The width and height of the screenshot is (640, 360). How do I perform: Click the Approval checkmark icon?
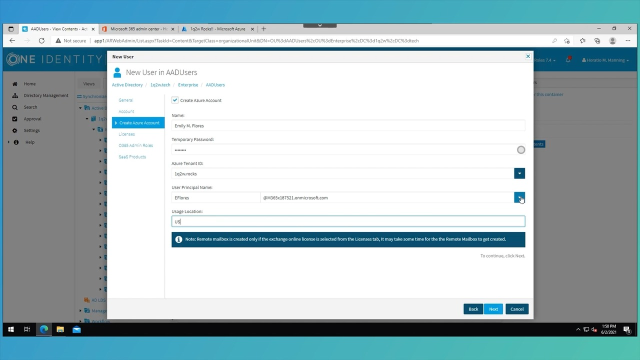(x=15, y=119)
